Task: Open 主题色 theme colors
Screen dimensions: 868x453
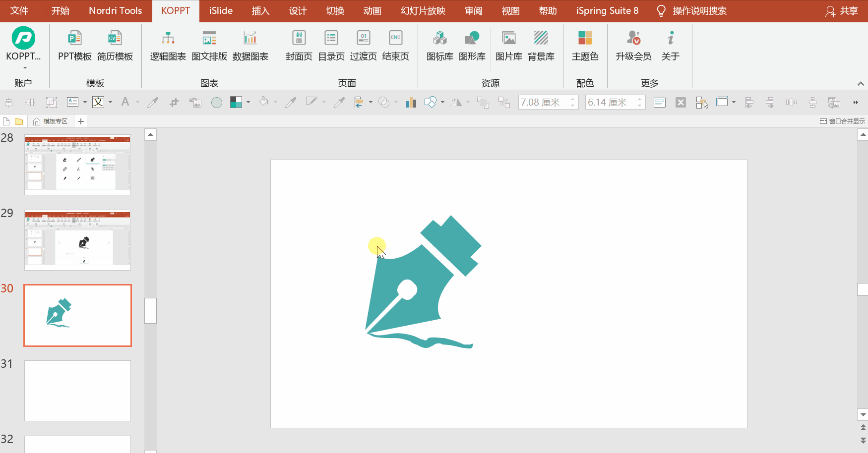Action: [x=585, y=45]
